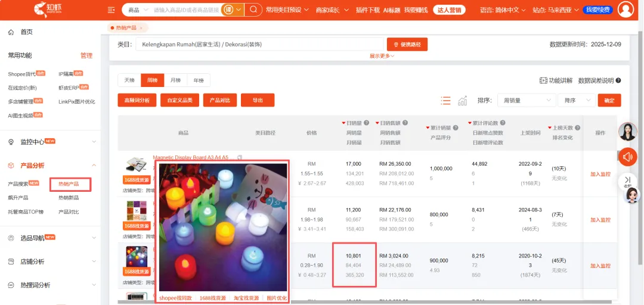Open the 降序 sort order dropdown
The image size is (644, 305).
tap(577, 100)
